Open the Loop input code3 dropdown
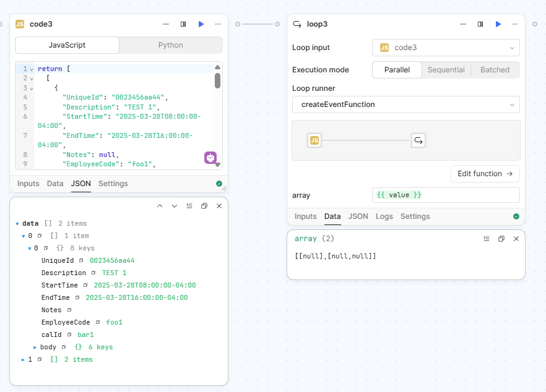This screenshot has height=392, width=546. click(446, 48)
